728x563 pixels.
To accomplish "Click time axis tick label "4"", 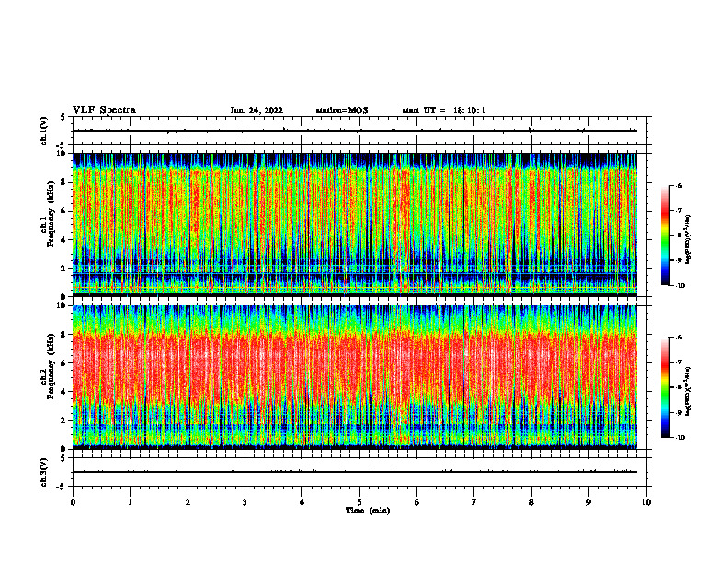I will (302, 502).
